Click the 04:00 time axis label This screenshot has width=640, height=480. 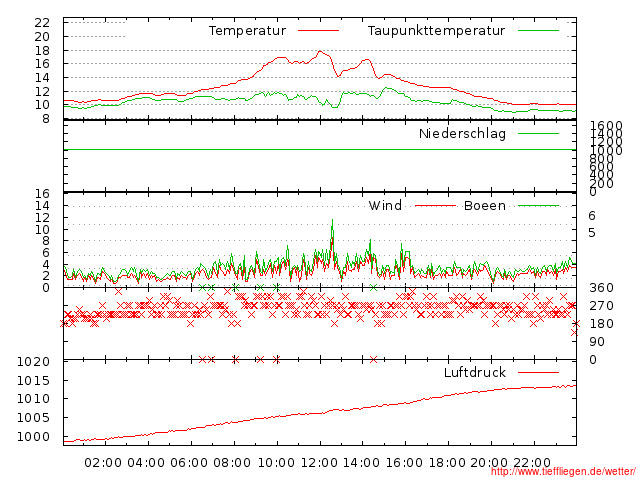click(x=146, y=463)
